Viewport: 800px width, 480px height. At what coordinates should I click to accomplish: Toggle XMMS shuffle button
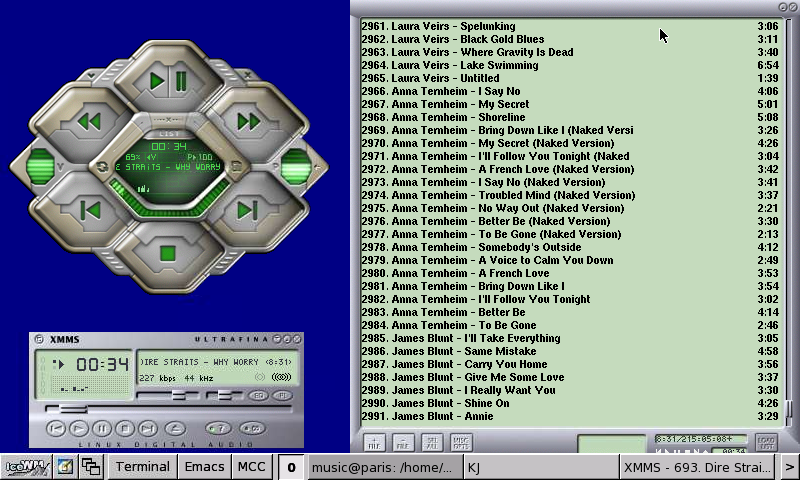[x=219, y=428]
